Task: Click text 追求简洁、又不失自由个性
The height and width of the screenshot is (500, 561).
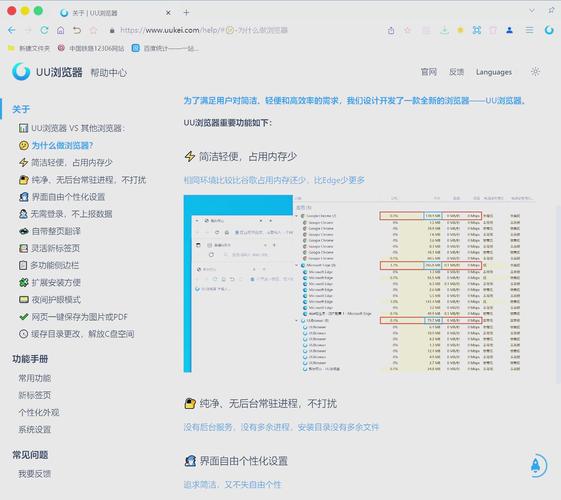Action: tap(233, 485)
